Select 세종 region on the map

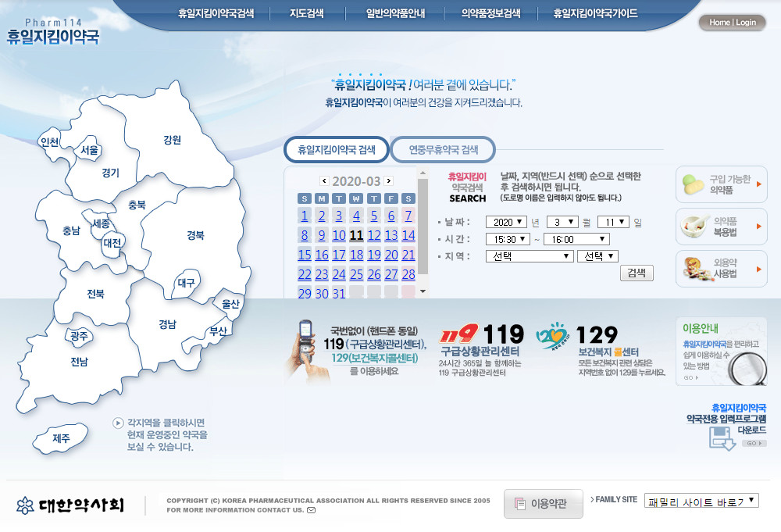[x=101, y=223]
